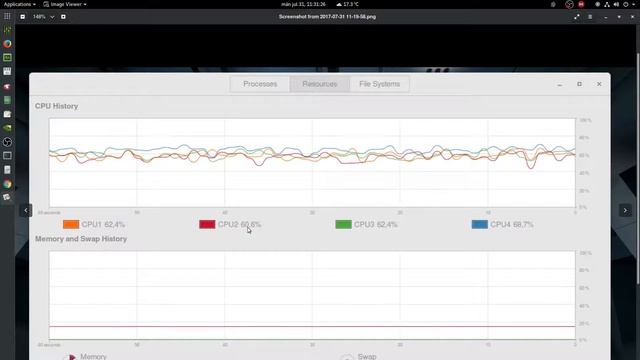Click the Memory and Swap History heading
The height and width of the screenshot is (360, 640).
pos(81,239)
